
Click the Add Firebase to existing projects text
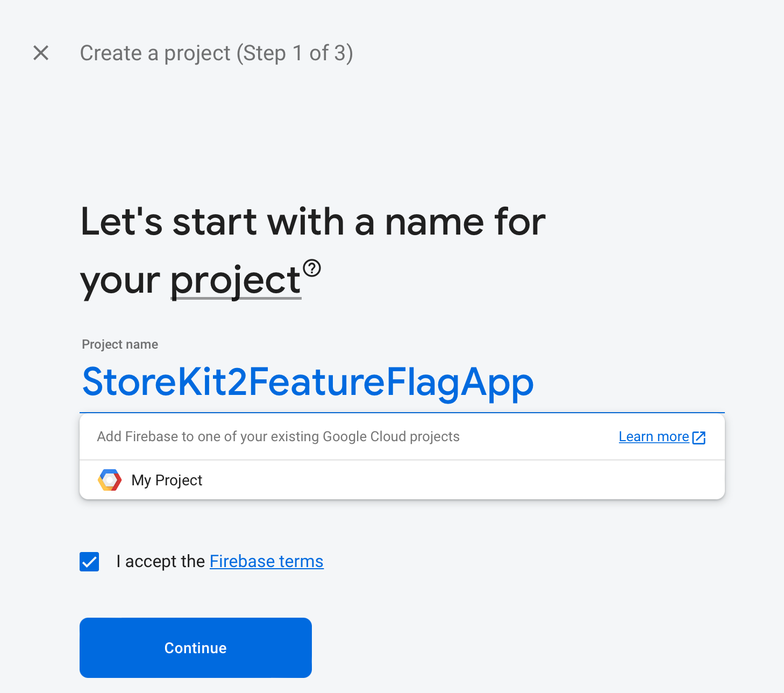tap(279, 436)
